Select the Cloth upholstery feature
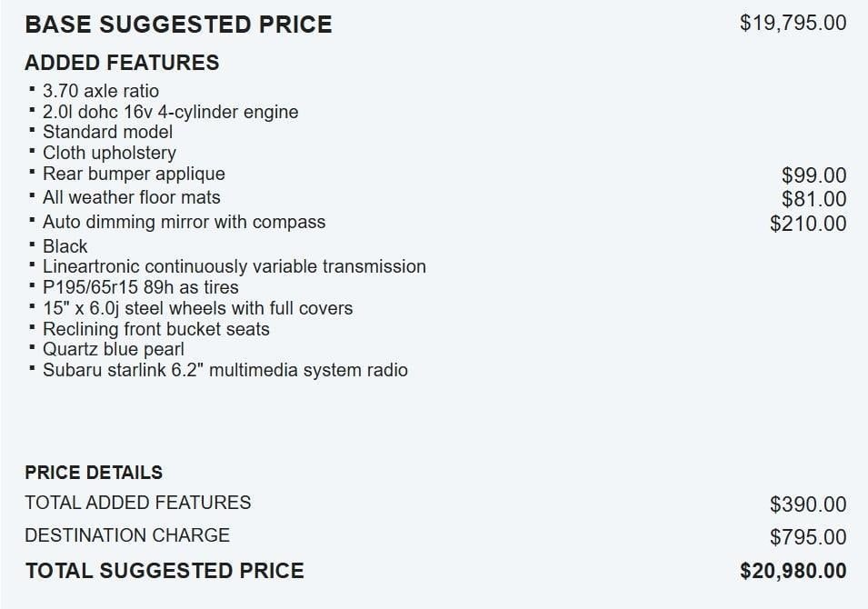The image size is (868, 609). coord(109,153)
